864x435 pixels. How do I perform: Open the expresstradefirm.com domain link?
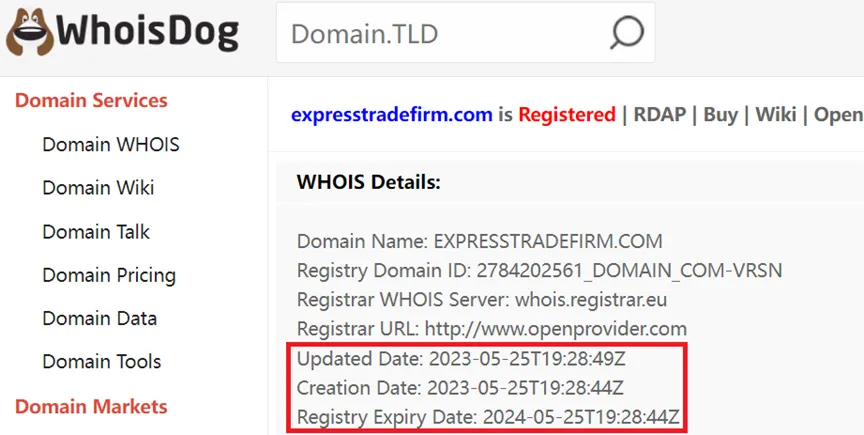point(392,115)
